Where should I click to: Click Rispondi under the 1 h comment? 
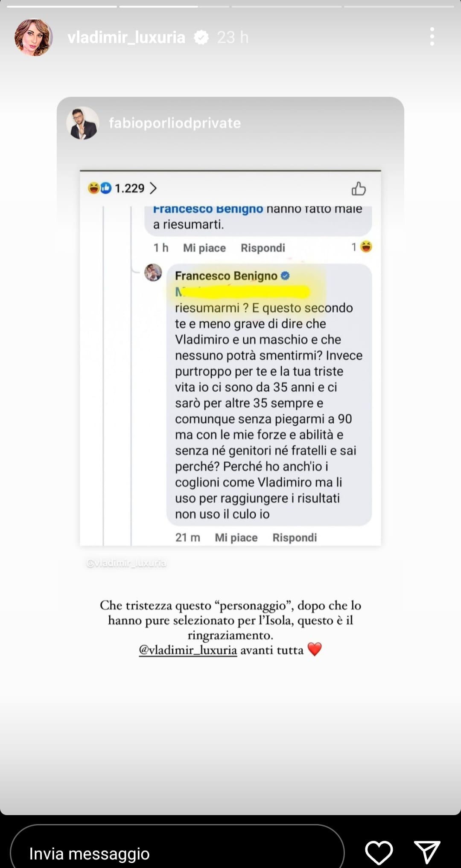(x=263, y=248)
